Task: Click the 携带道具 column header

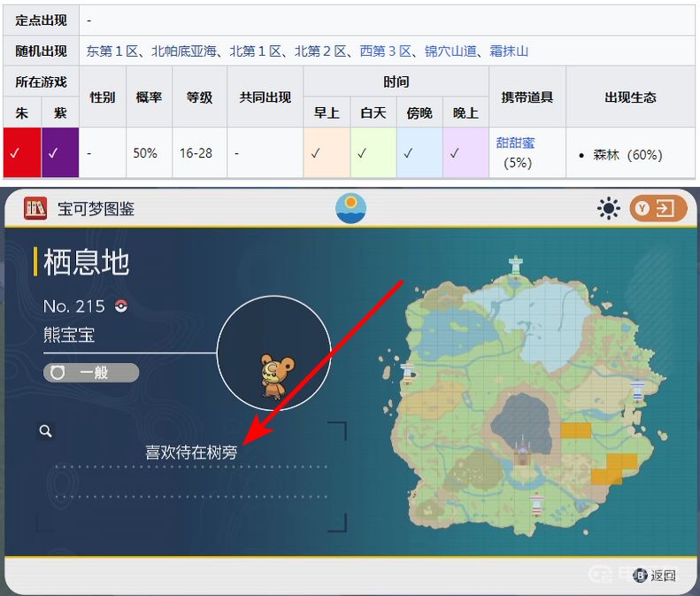Action: tap(527, 97)
